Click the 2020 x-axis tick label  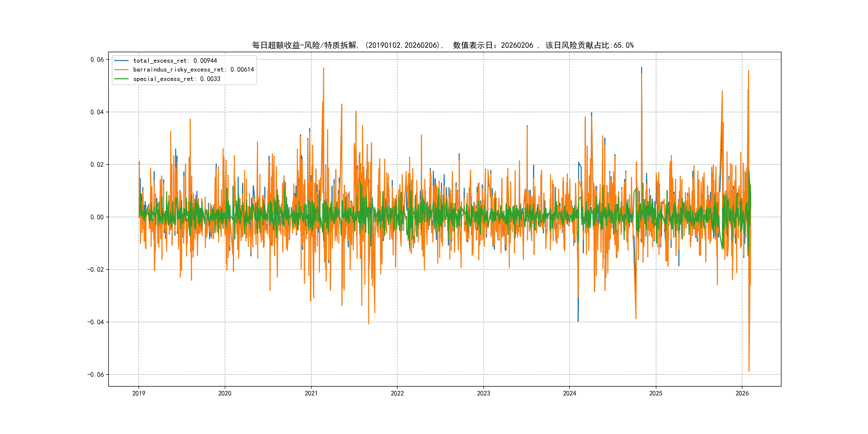point(225,393)
